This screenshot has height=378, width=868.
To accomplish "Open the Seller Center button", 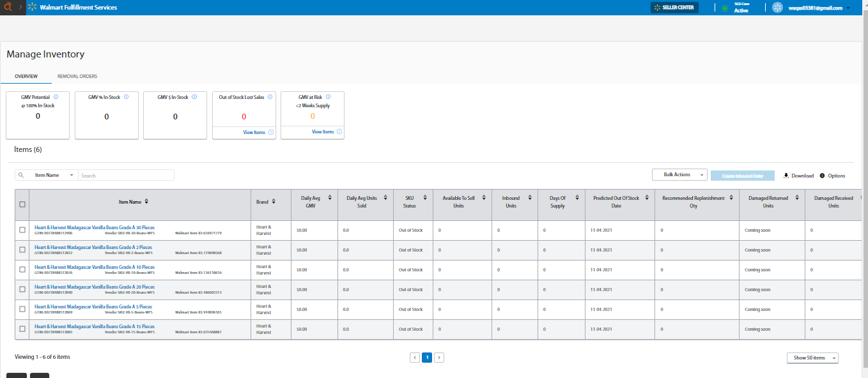I will pyautogui.click(x=674, y=8).
